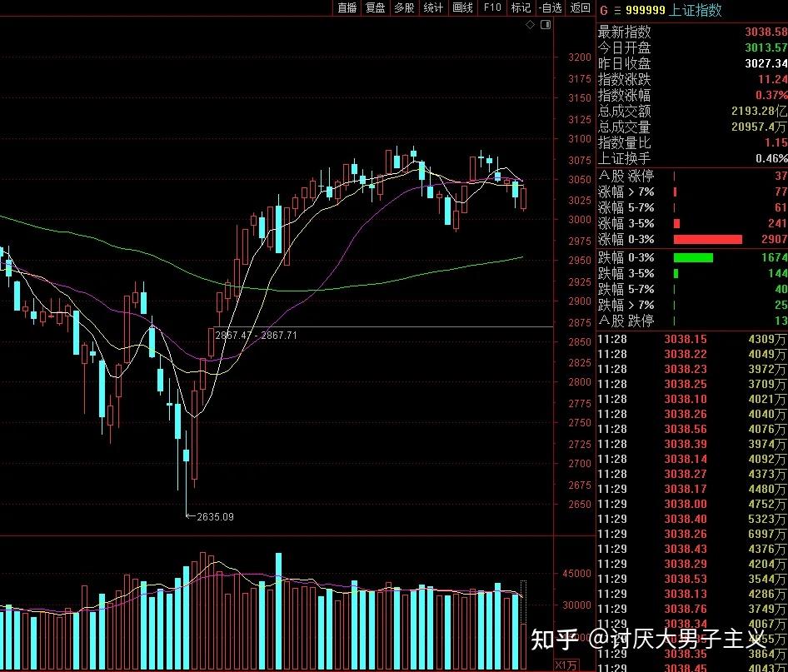This screenshot has height=672, width=788.
Task: Open the 复盘 review button
Action: (x=376, y=7)
